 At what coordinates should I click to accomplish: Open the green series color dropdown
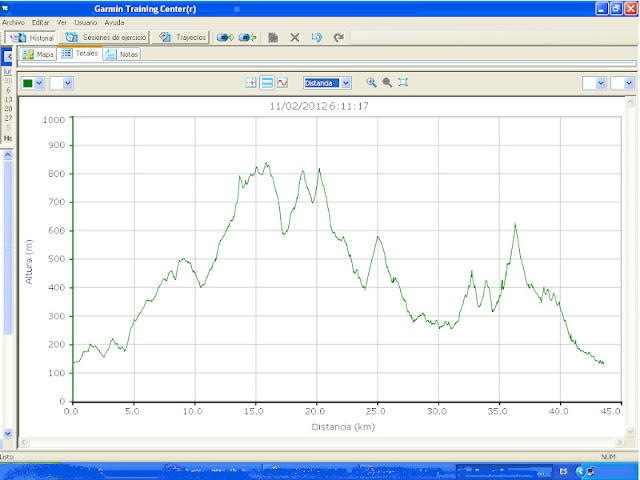(x=33, y=83)
